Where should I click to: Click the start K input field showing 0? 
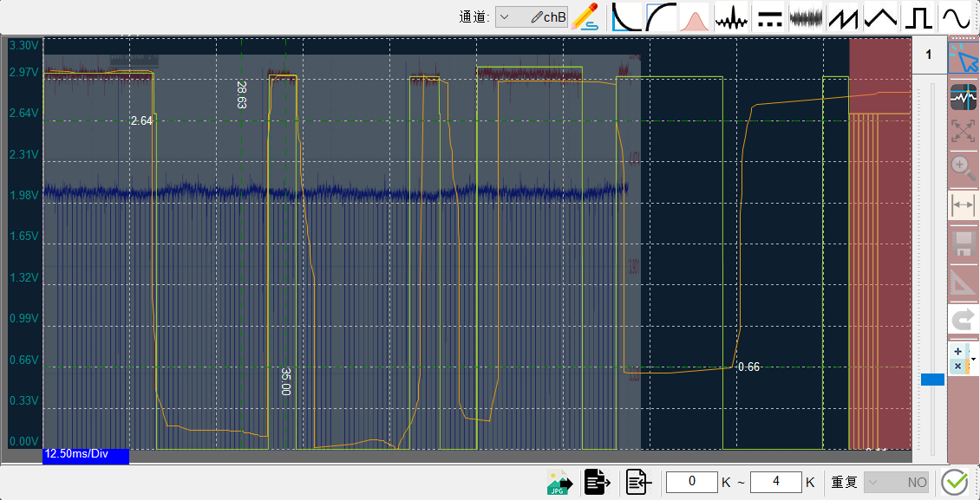[692, 482]
